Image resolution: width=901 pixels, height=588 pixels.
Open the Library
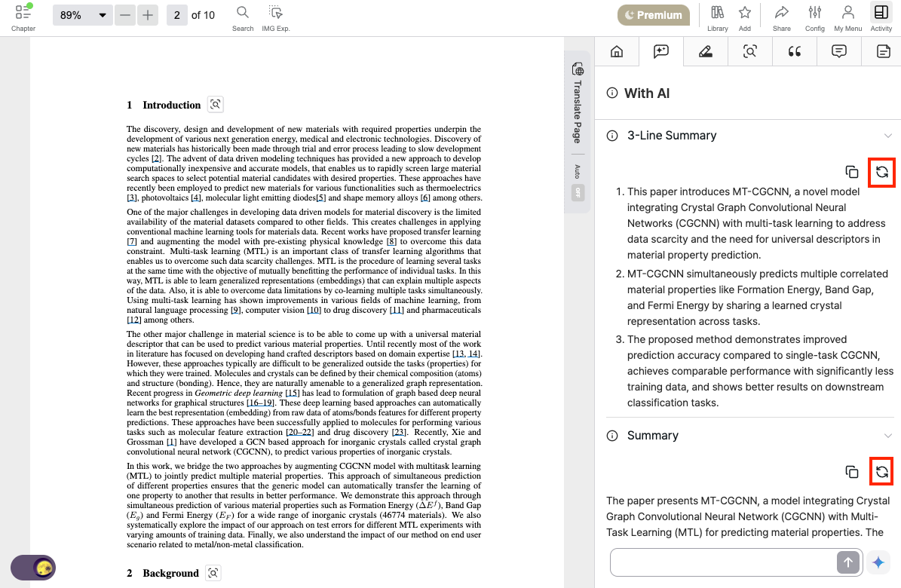pyautogui.click(x=717, y=18)
